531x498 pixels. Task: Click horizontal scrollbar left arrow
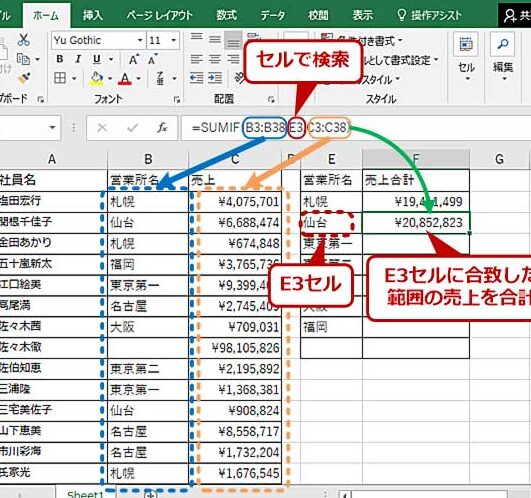click(344, 495)
